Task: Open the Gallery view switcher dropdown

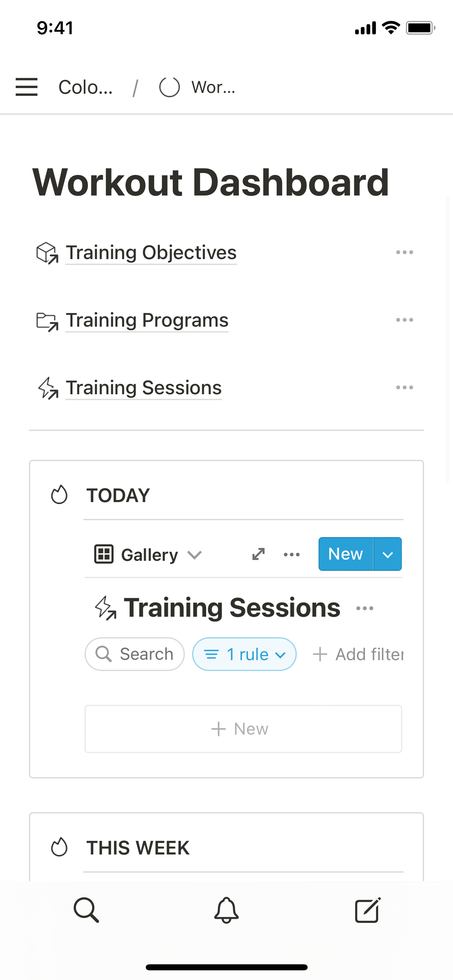Action: (x=148, y=555)
